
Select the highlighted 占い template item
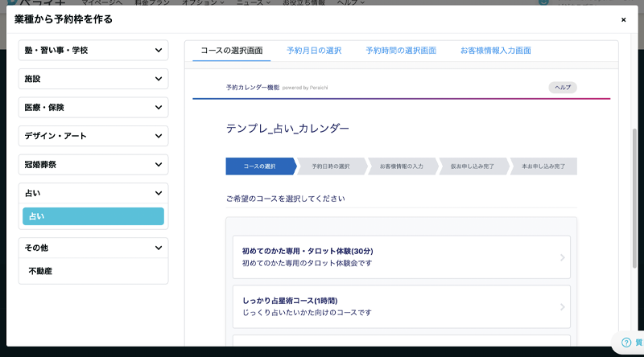click(x=93, y=216)
